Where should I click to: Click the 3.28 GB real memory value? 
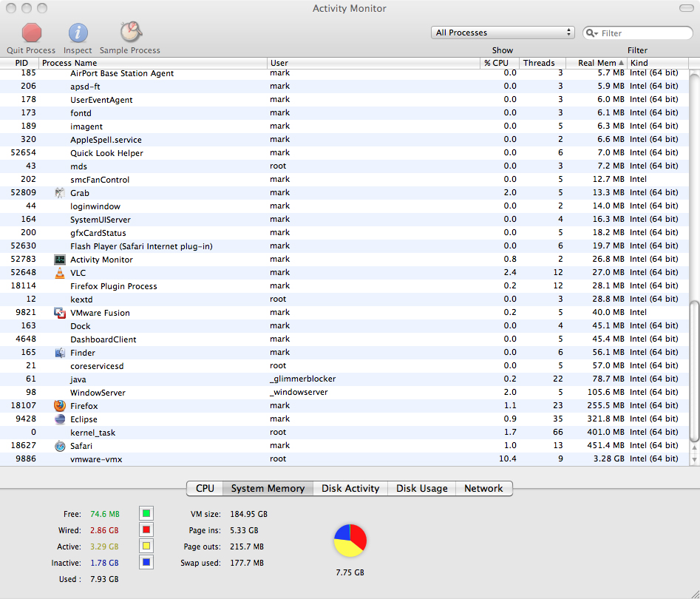[608, 458]
